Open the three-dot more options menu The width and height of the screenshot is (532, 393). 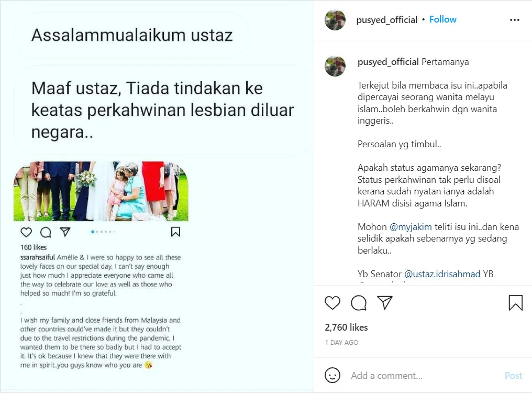515,20
